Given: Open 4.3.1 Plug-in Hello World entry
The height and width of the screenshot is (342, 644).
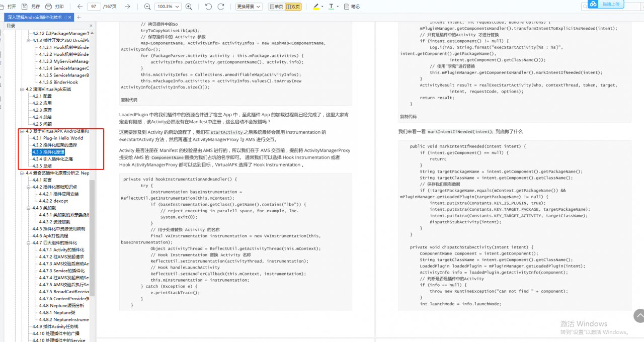Looking at the screenshot, I should [x=58, y=138].
